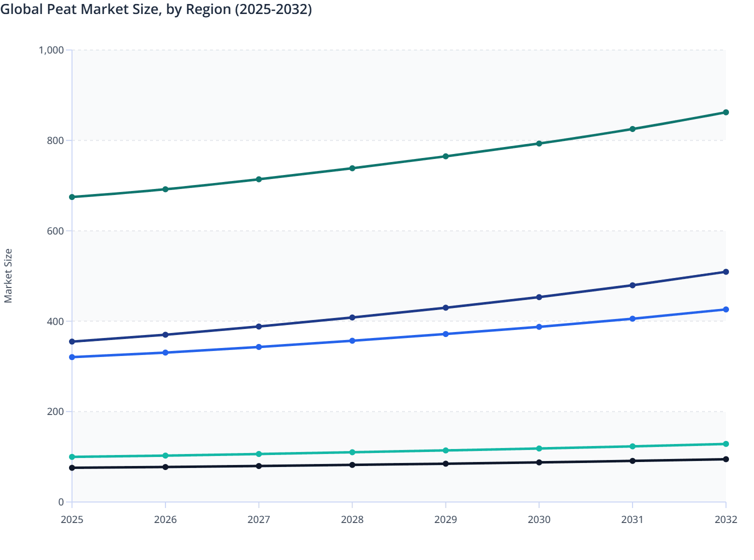Click the teal data point at 2028
754x560 pixels.
point(352,452)
